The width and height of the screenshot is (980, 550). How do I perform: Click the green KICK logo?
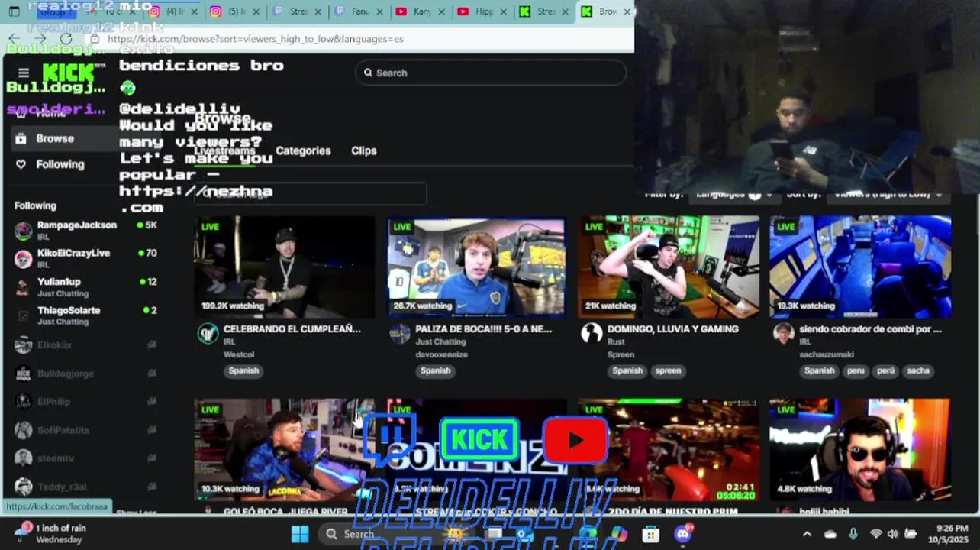point(68,73)
